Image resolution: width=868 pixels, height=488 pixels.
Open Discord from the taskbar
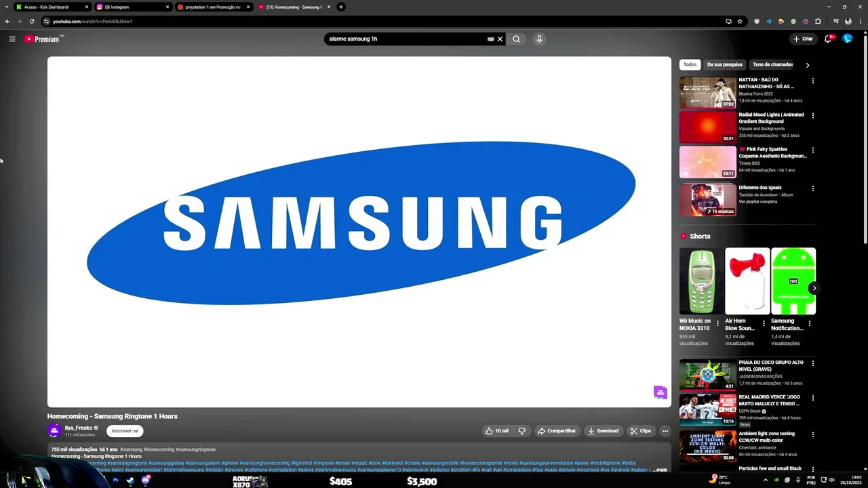[146, 480]
